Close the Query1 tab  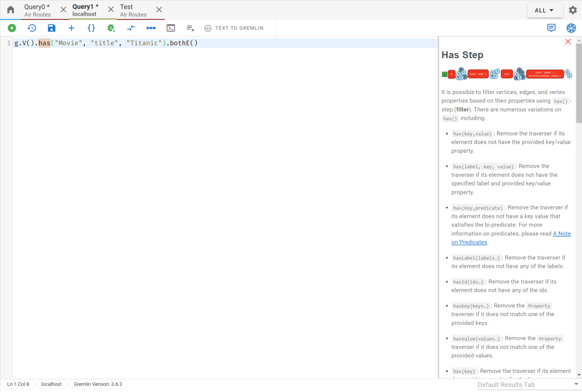click(111, 10)
